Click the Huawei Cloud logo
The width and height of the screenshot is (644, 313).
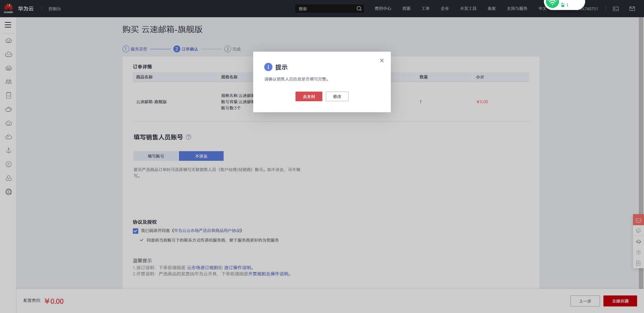pos(19,9)
